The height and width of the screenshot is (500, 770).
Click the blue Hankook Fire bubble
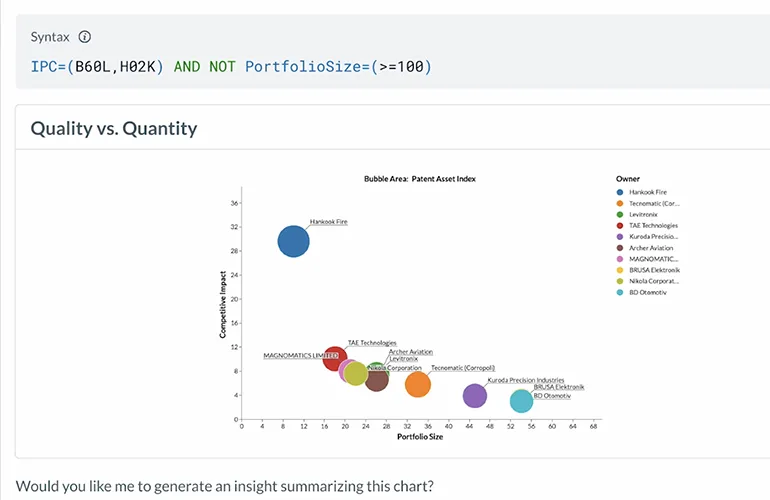coord(293,241)
